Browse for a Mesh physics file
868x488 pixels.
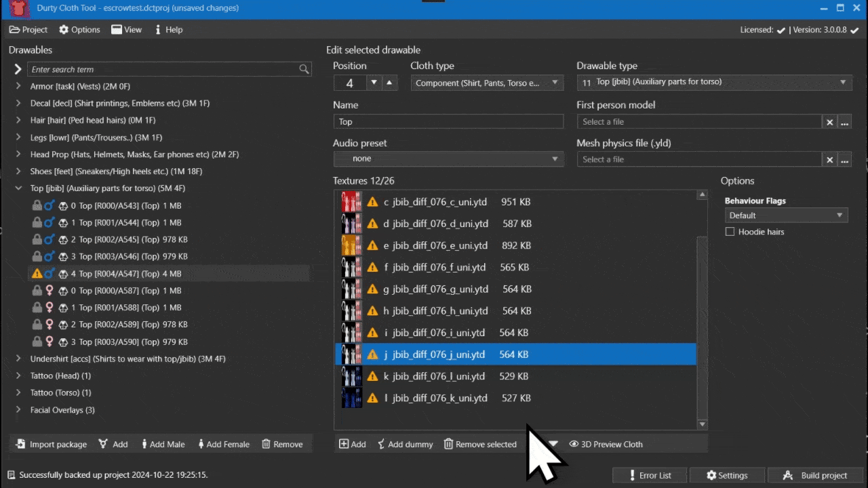844,160
